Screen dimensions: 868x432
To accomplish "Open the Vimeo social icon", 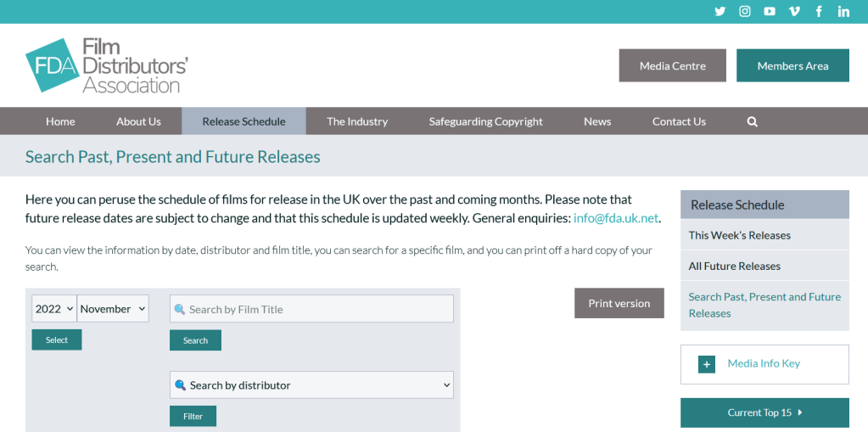I will 794,11.
